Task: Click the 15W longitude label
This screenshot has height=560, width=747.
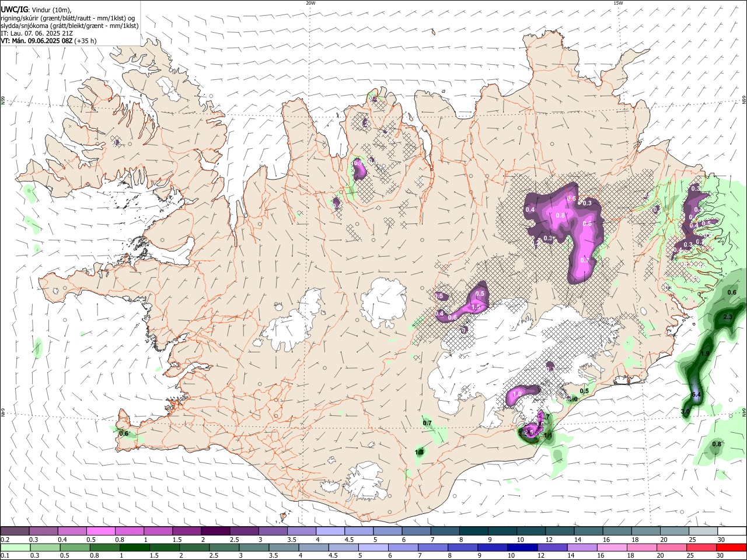Action: coord(618,3)
